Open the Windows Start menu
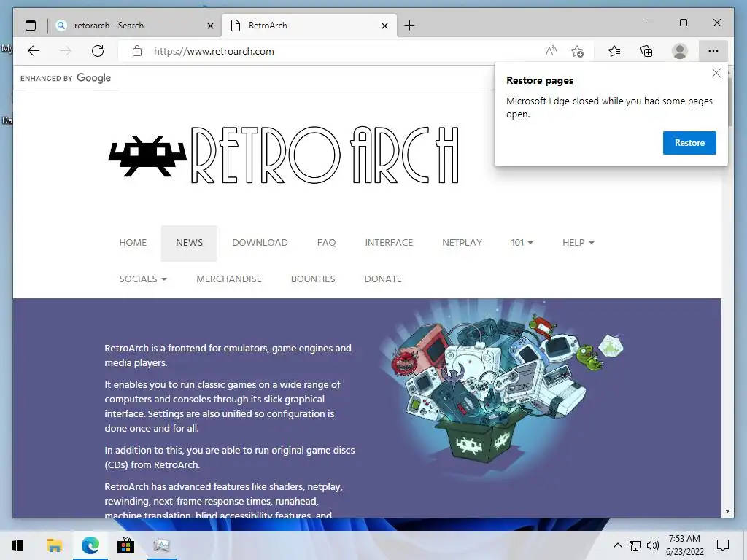The image size is (747, 560). click(x=18, y=545)
